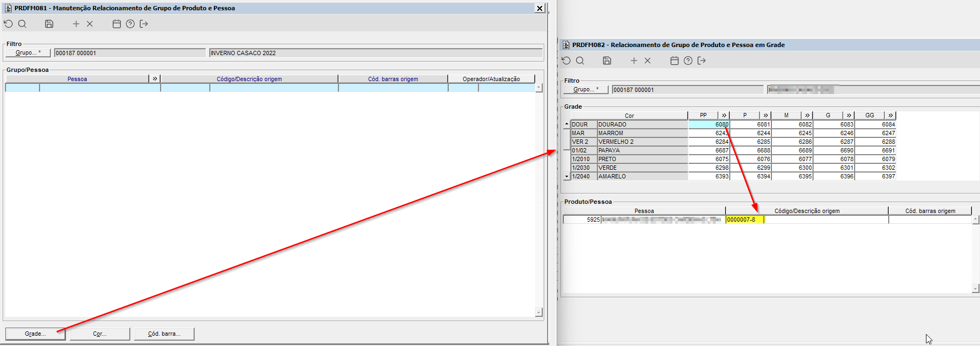The height and width of the screenshot is (346, 980).
Task: Click the grade list scroll up arrow
Action: (566, 124)
